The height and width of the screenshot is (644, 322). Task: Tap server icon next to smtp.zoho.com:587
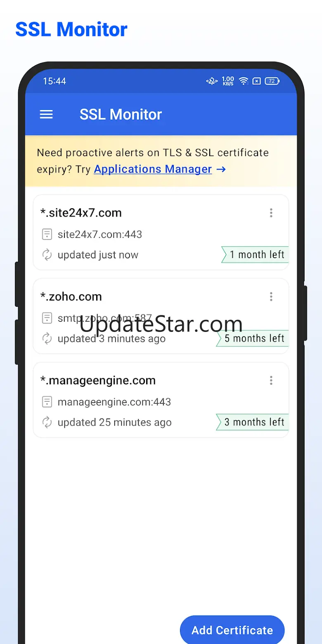tap(47, 318)
